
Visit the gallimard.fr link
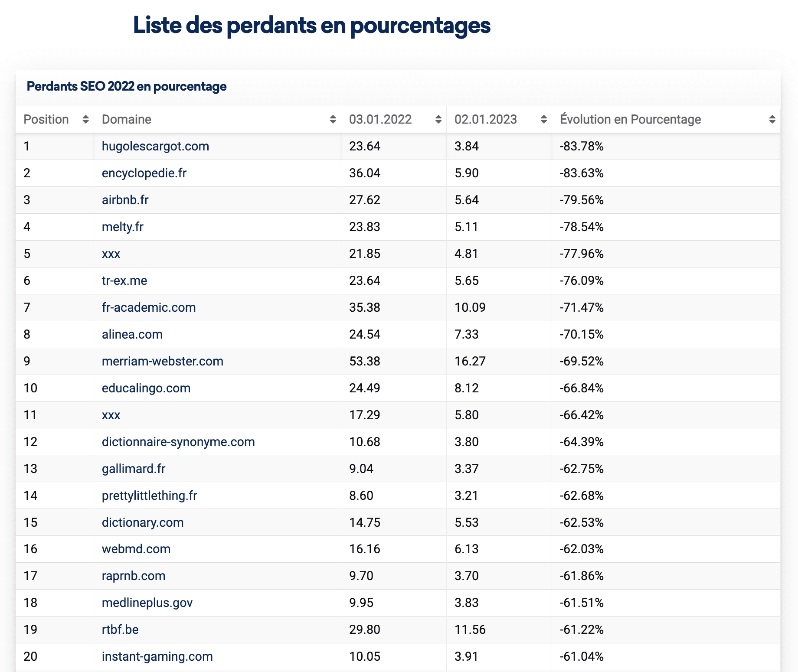coord(134,469)
